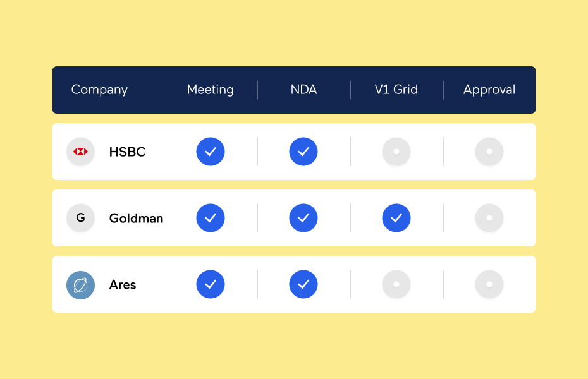
Task: Mark HSBC V1 Grid as complete
Action: pyautogui.click(x=396, y=152)
